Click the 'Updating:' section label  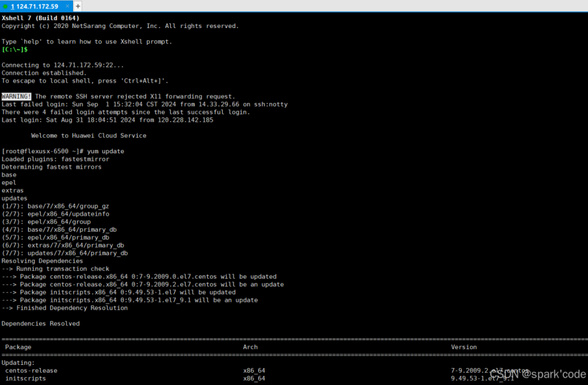18,363
